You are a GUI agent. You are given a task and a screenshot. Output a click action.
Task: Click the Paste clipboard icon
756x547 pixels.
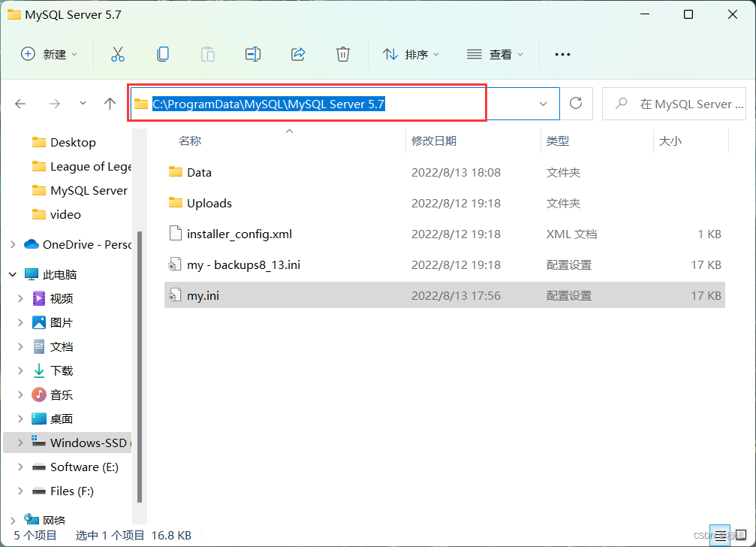208,54
